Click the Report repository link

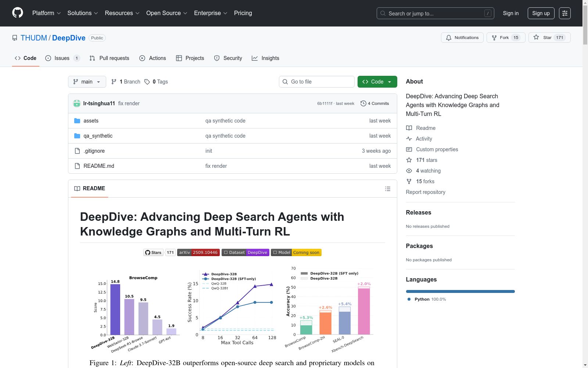pyautogui.click(x=426, y=192)
